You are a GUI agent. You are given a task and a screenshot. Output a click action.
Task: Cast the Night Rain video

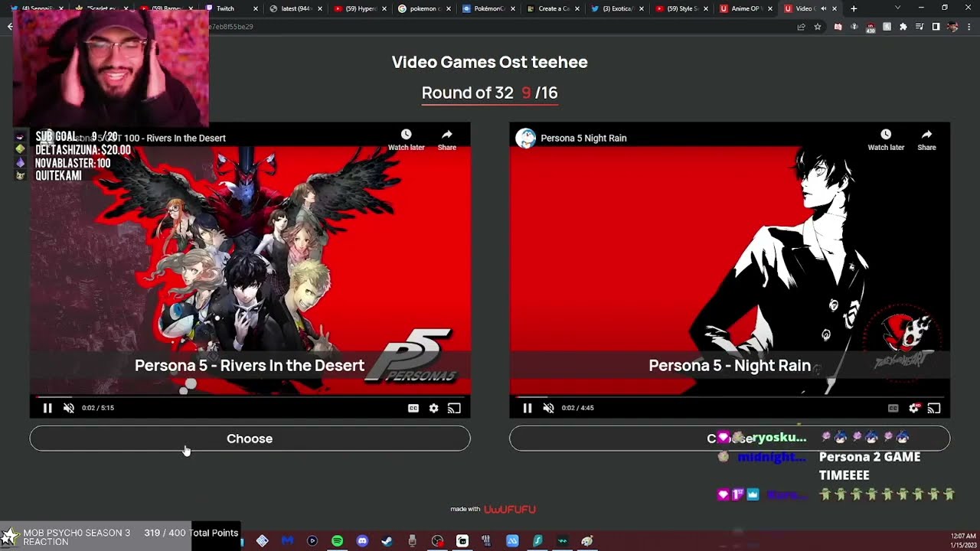pos(934,408)
